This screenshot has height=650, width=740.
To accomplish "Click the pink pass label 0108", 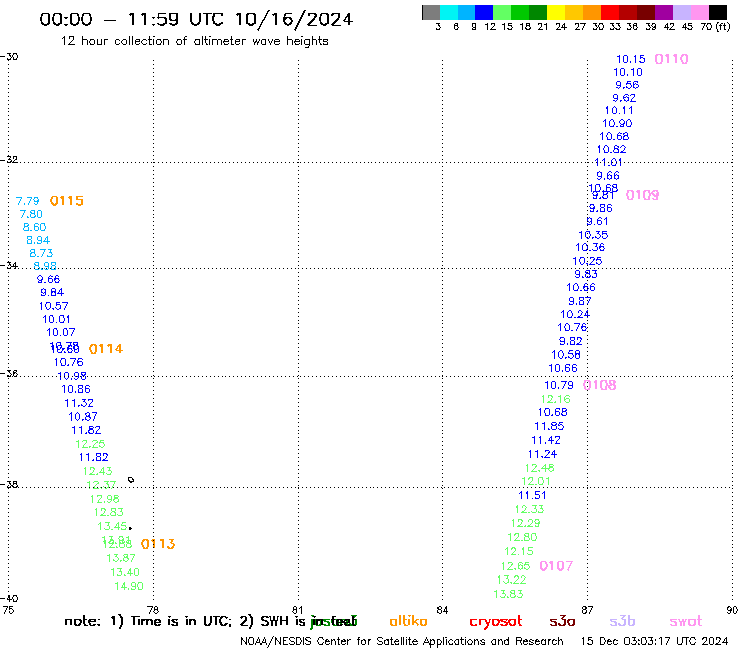I will (599, 385).
